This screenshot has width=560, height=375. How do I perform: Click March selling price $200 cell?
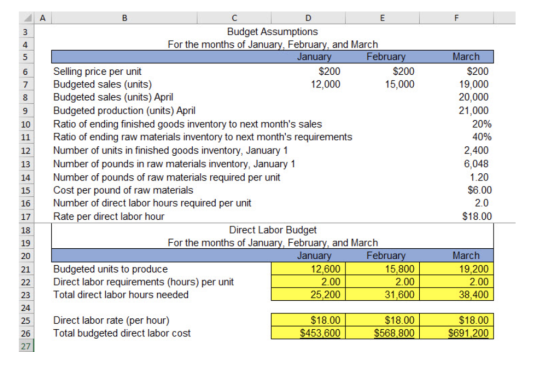pyautogui.click(x=478, y=71)
